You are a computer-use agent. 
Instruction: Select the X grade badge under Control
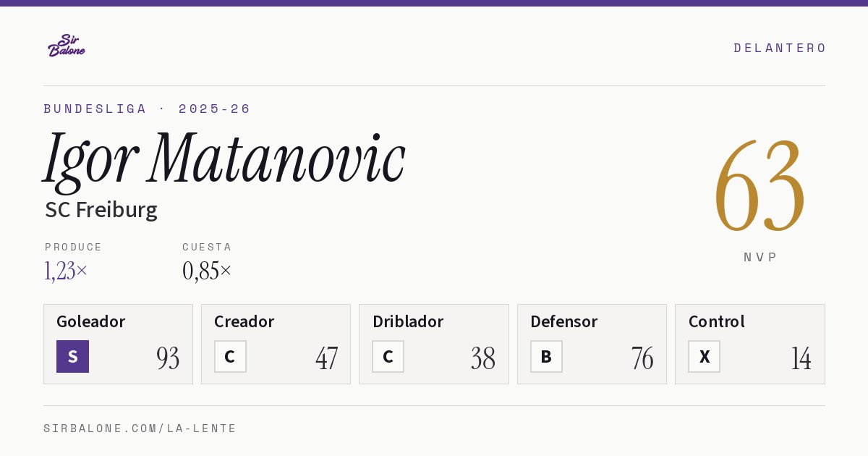[x=704, y=356]
